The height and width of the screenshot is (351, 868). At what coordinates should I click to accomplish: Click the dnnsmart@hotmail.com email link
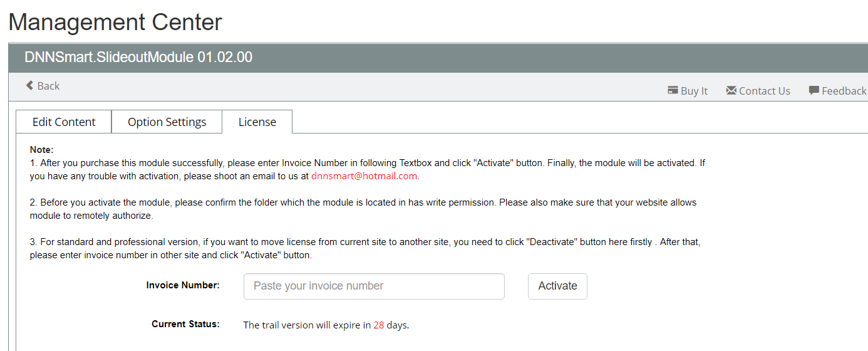(x=364, y=176)
